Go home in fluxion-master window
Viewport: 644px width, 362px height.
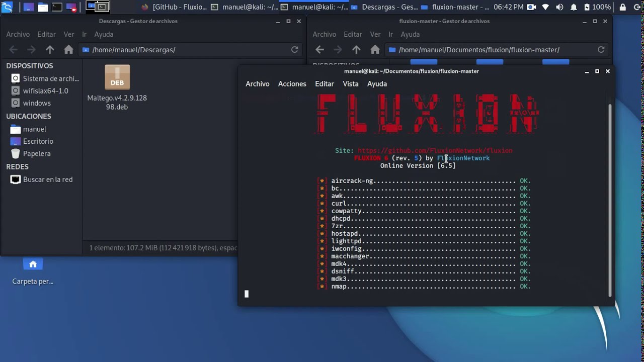coord(375,50)
